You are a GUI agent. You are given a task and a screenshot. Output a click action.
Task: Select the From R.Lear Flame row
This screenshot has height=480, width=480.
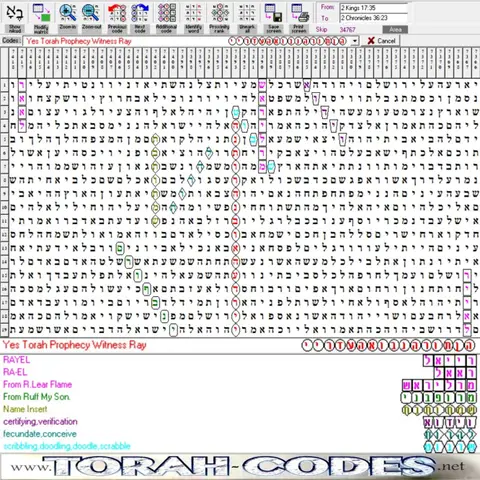(239, 385)
